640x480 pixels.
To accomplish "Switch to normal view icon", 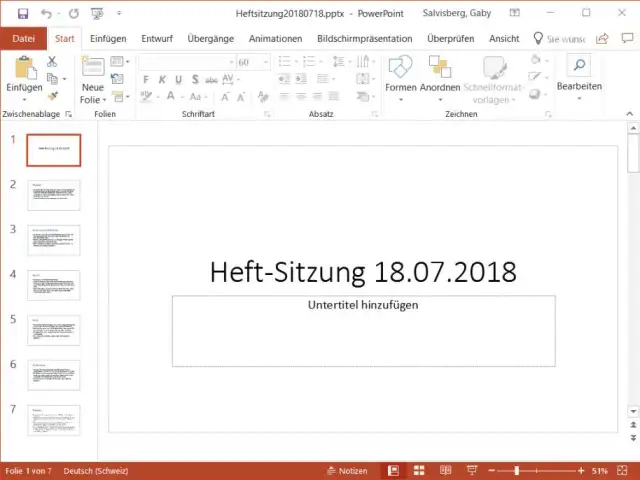I will pyautogui.click(x=393, y=471).
